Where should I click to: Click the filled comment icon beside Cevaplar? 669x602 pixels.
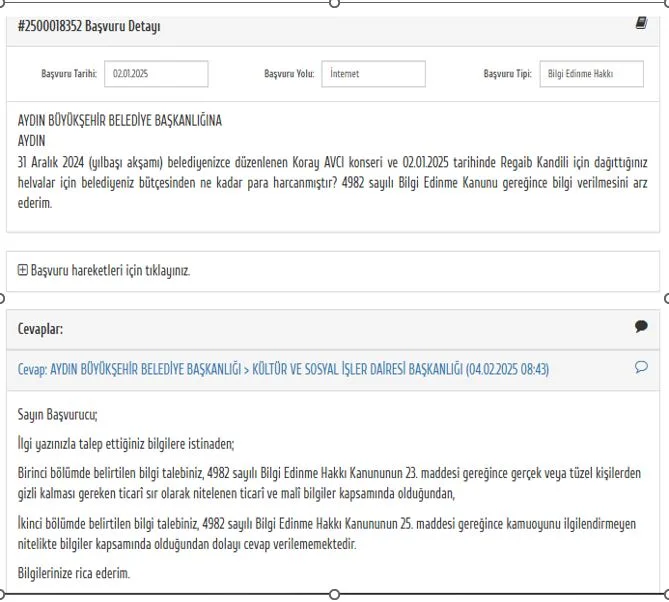[641, 326]
